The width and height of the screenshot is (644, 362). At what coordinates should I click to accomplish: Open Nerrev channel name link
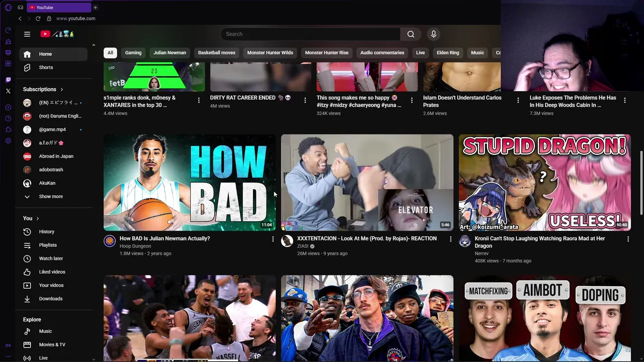pyautogui.click(x=481, y=254)
